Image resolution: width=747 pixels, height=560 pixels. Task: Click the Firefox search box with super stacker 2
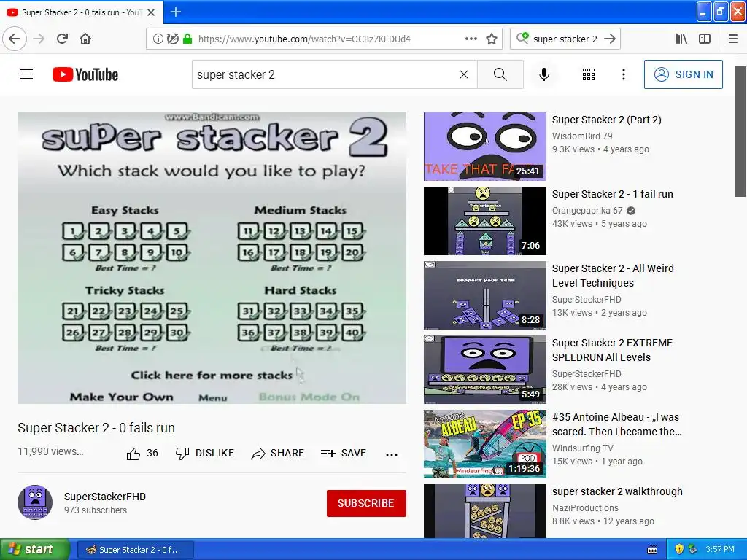565,39
